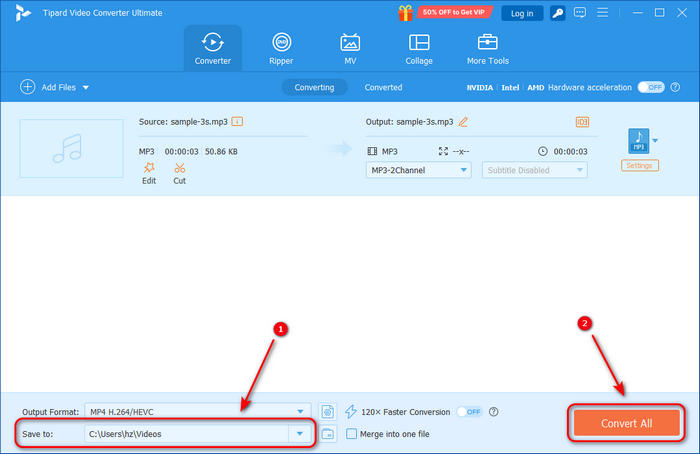Switch to the Ripper tab

[x=281, y=48]
